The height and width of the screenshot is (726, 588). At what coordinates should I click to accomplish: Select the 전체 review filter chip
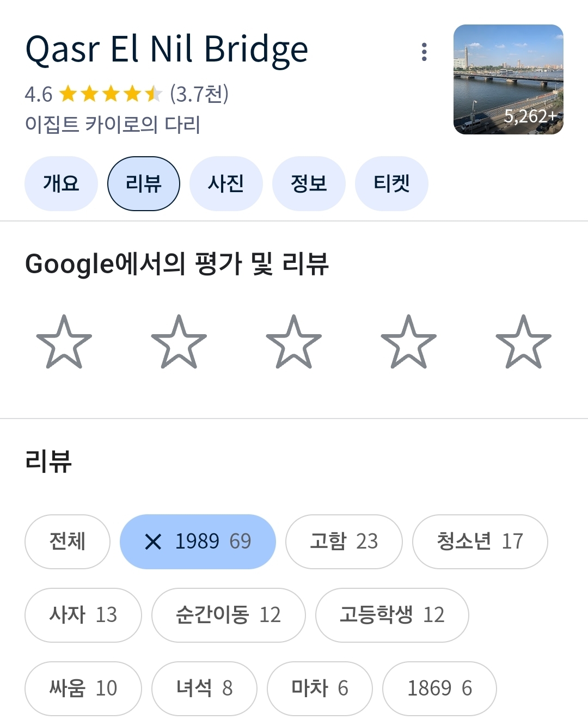pos(68,542)
